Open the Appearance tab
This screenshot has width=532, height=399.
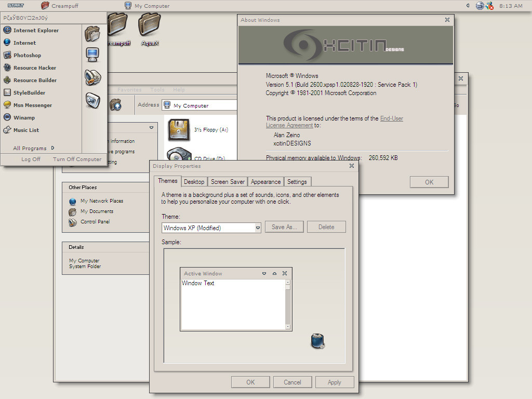coord(265,182)
